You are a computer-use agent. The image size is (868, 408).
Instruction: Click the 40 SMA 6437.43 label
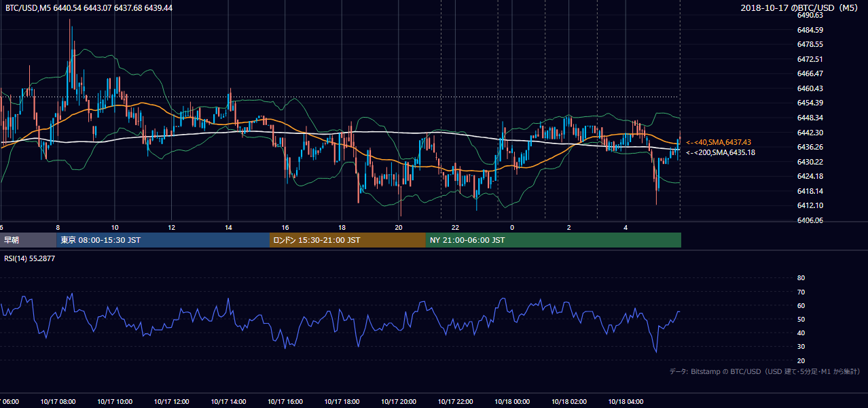[x=719, y=142]
